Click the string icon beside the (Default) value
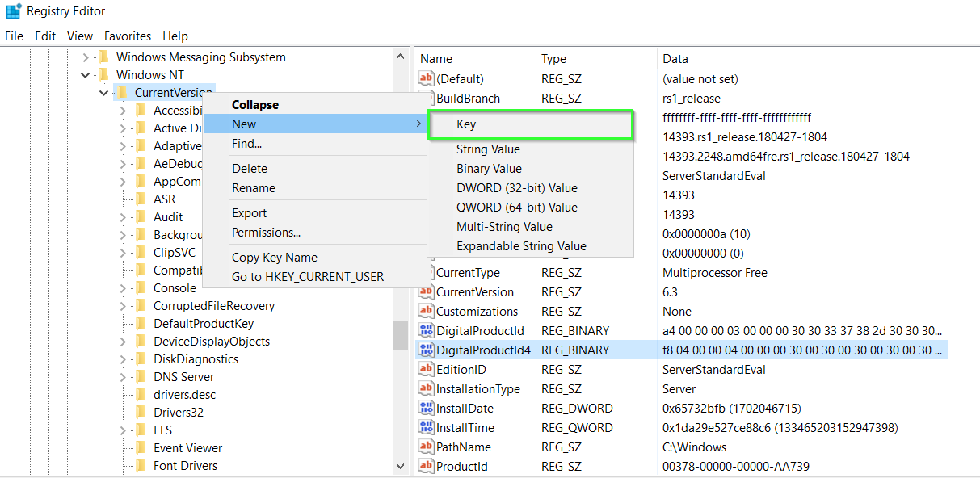Image resolution: width=980 pixels, height=478 pixels. point(427,79)
